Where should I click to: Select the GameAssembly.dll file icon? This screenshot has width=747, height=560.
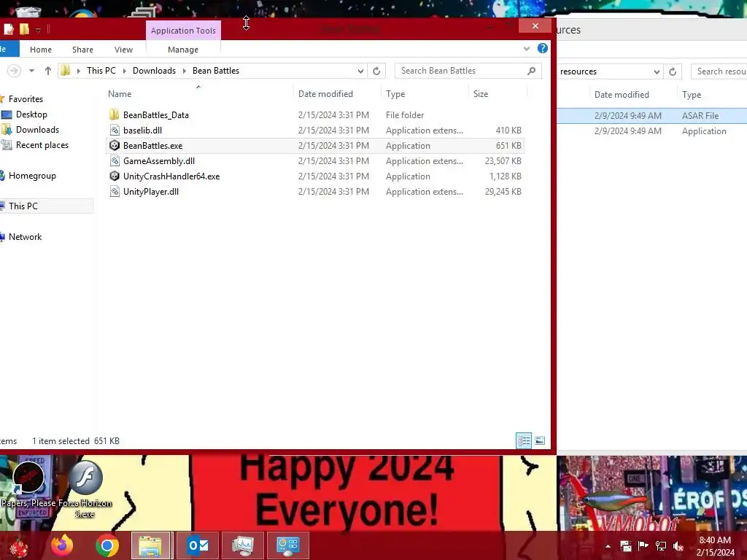click(115, 161)
